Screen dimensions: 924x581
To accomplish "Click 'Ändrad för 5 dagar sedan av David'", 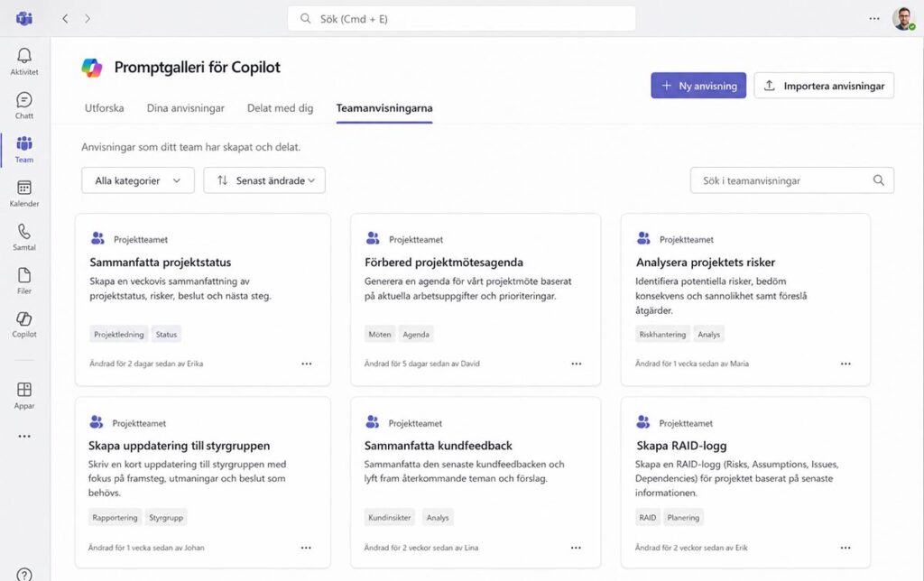I will tap(422, 364).
